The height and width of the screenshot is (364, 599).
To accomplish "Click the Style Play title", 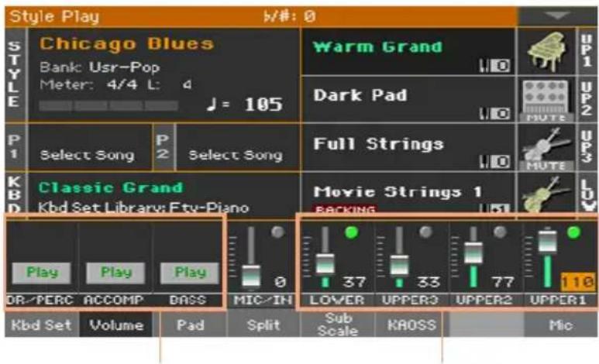I will pyautogui.click(x=54, y=16).
